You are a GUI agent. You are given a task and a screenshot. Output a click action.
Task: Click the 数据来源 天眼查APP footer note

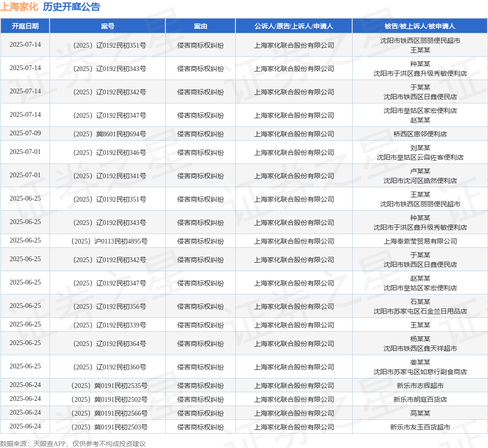[73, 444]
